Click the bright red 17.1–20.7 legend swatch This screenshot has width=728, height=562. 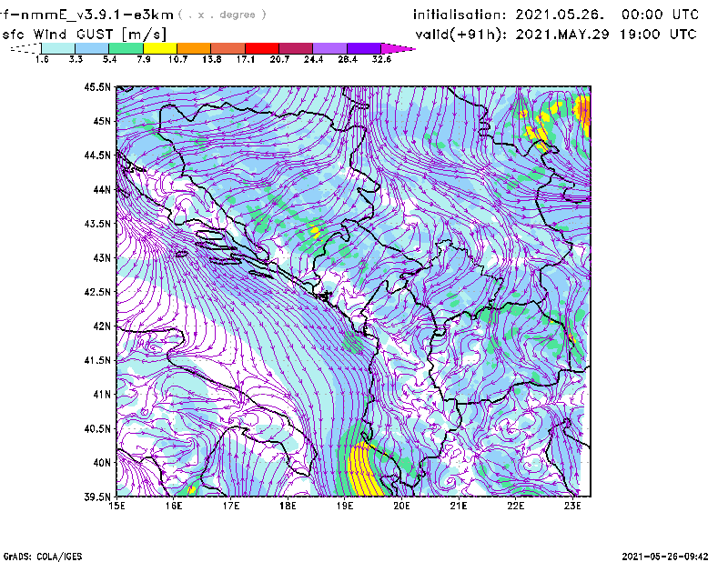pos(261,48)
